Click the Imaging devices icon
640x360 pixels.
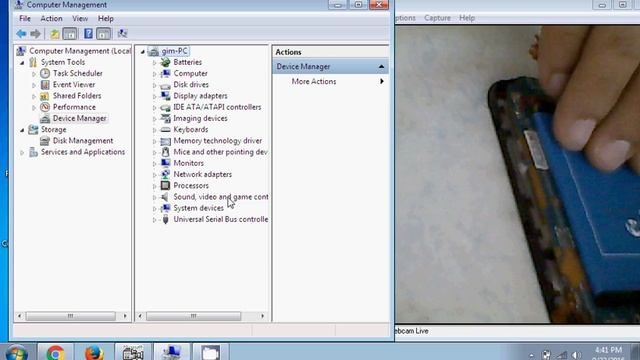(165, 118)
